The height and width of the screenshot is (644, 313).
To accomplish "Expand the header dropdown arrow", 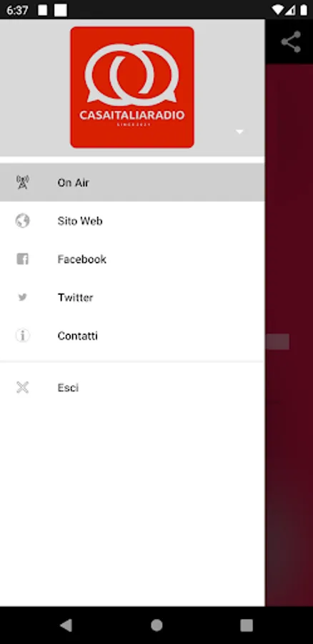I will click(x=239, y=132).
